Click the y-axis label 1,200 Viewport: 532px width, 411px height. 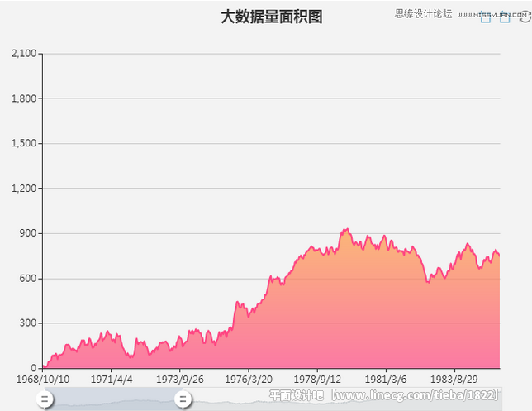tap(24, 189)
